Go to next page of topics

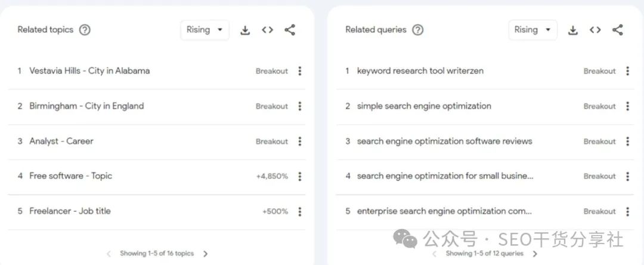(x=205, y=254)
